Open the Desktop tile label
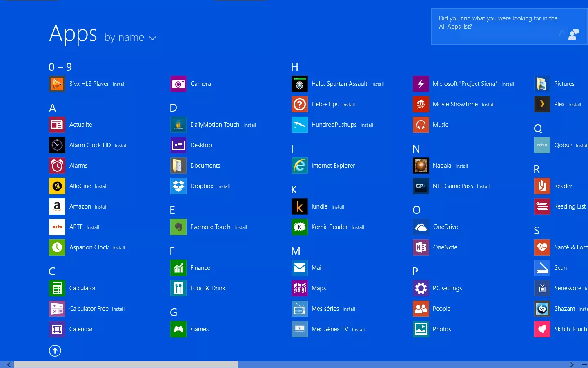Screen dimensions: 588x368 (x=201, y=145)
